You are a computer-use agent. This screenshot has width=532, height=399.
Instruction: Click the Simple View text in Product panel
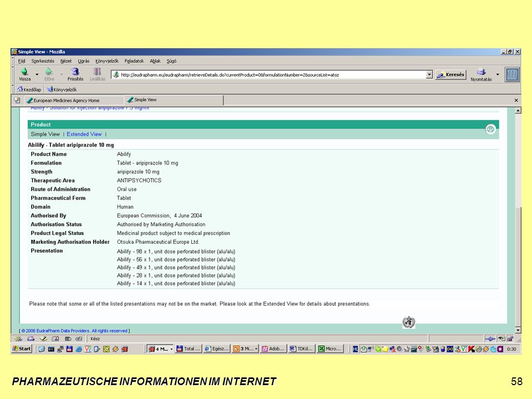pyautogui.click(x=45, y=134)
